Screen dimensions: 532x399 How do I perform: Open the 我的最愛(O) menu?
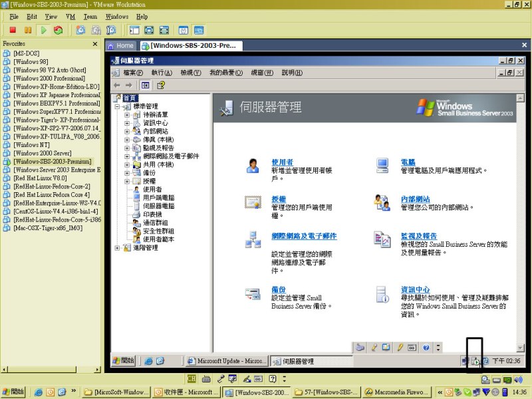226,72
